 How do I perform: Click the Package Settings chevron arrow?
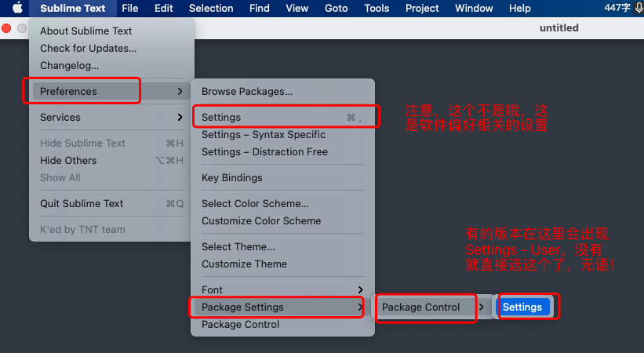point(360,307)
